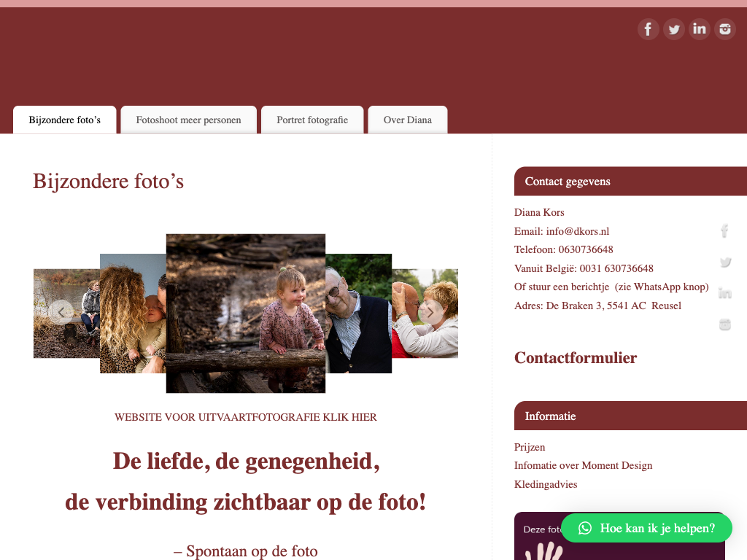Go to the Over Diana tab
This screenshot has height=560, width=747.
(x=408, y=120)
